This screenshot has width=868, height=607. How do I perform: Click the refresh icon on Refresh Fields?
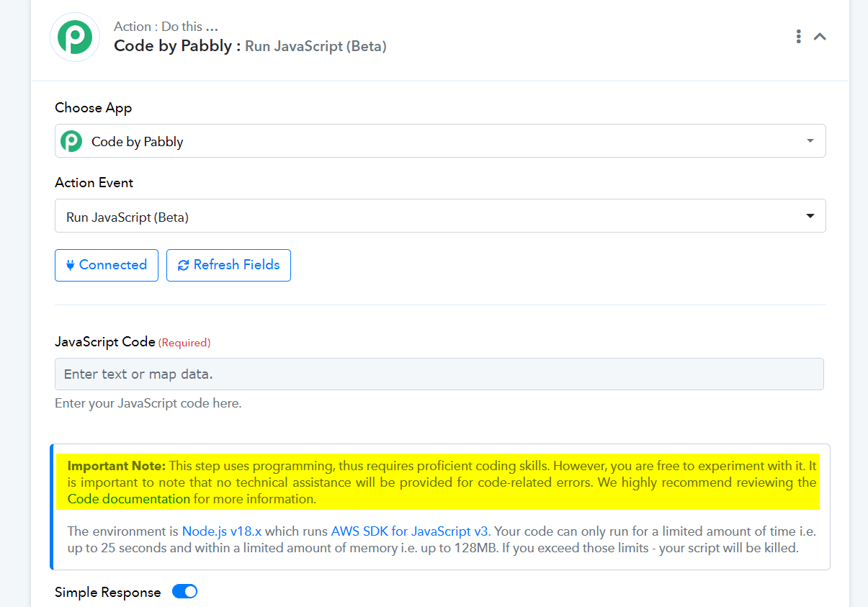tap(183, 265)
